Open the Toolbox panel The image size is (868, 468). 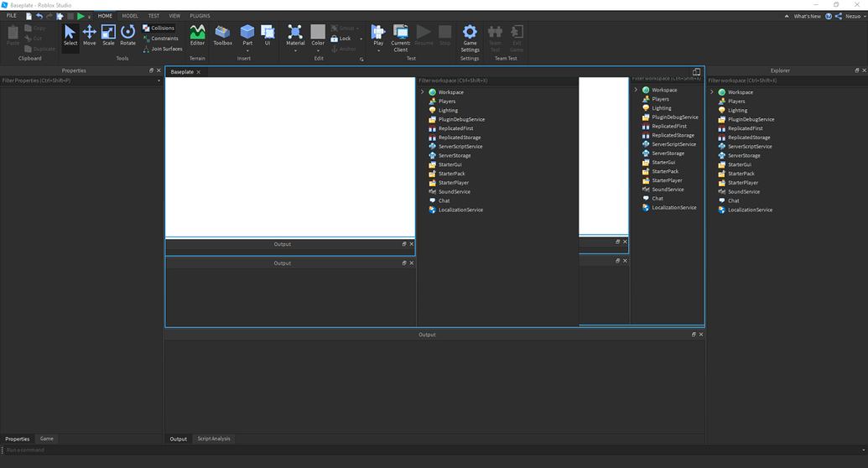(222, 35)
